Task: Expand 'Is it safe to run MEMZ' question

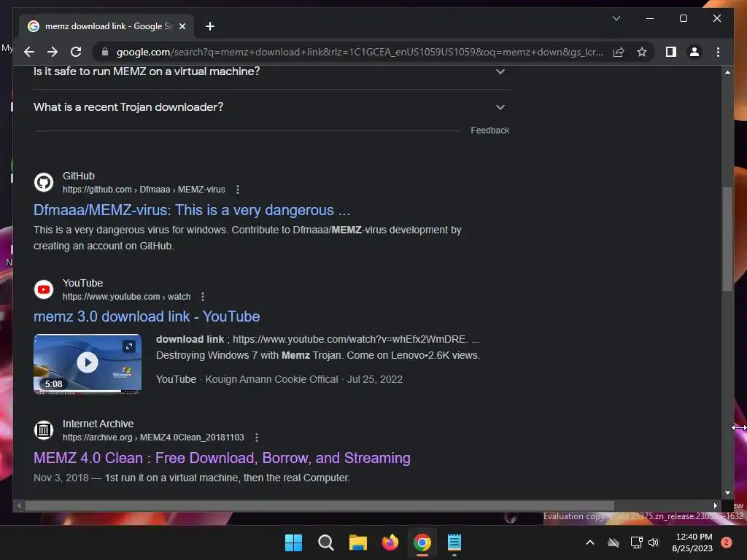Action: pos(271,71)
